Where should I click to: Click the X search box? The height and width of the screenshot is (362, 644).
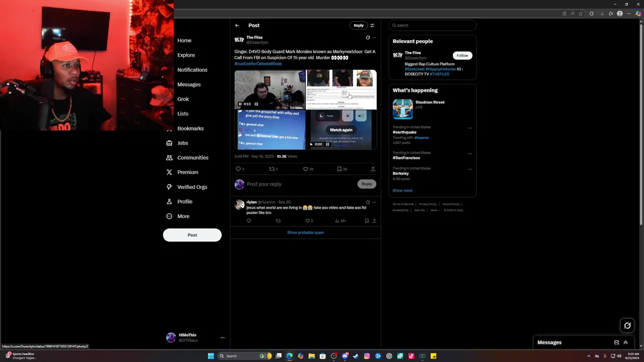coord(433,25)
